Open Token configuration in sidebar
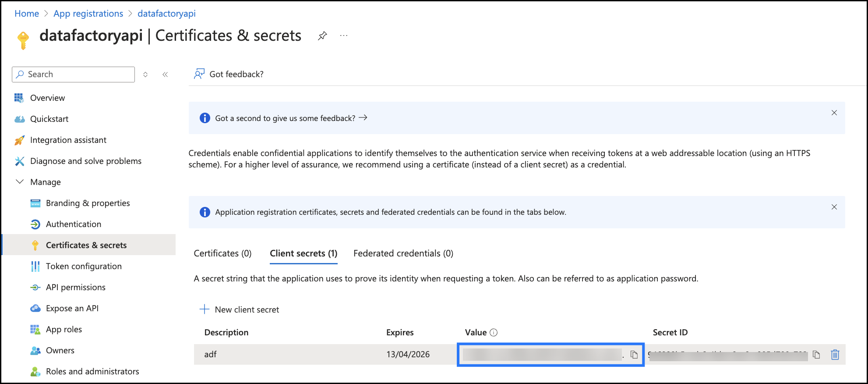 tap(84, 266)
